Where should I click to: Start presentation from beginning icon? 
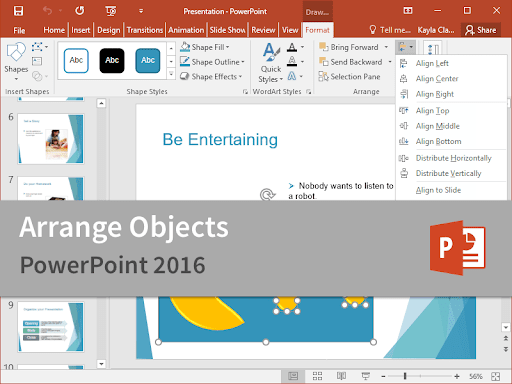click(111, 11)
